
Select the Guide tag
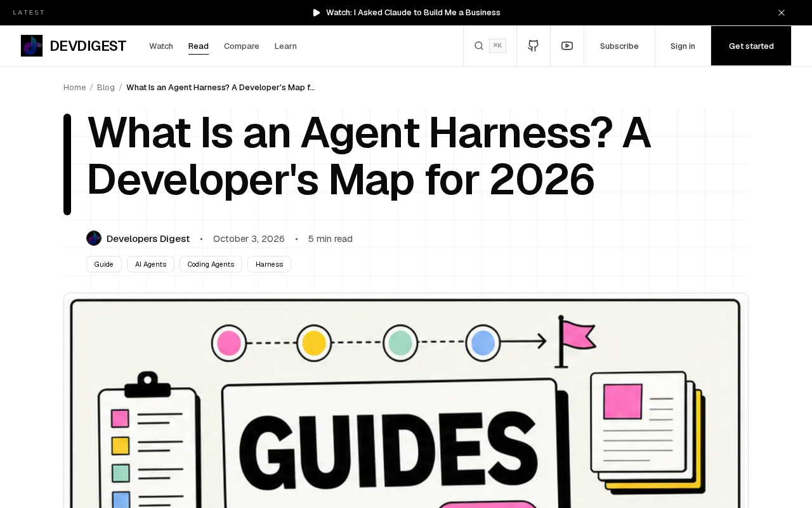[x=104, y=264]
